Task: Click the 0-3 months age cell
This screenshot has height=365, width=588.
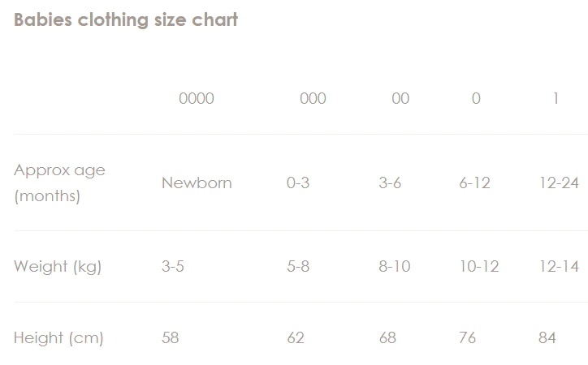Action: 298,182
